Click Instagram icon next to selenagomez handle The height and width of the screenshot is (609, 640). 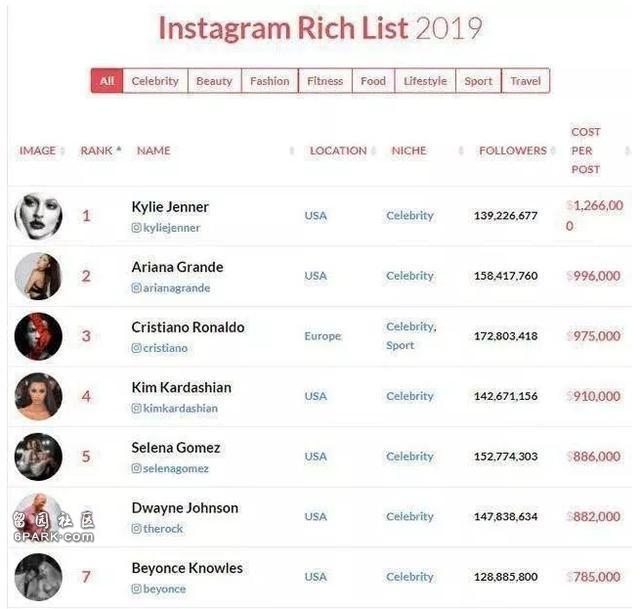coord(136,468)
